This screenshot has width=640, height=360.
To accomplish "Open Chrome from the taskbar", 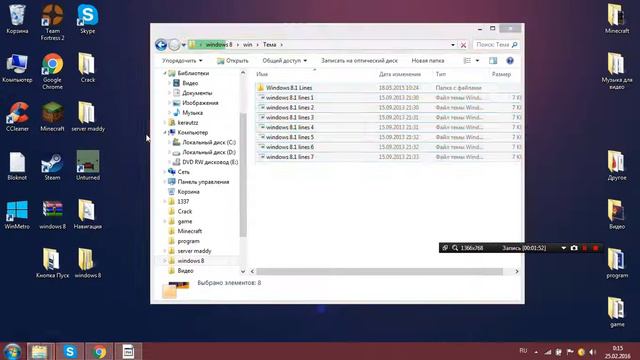I will point(99,351).
